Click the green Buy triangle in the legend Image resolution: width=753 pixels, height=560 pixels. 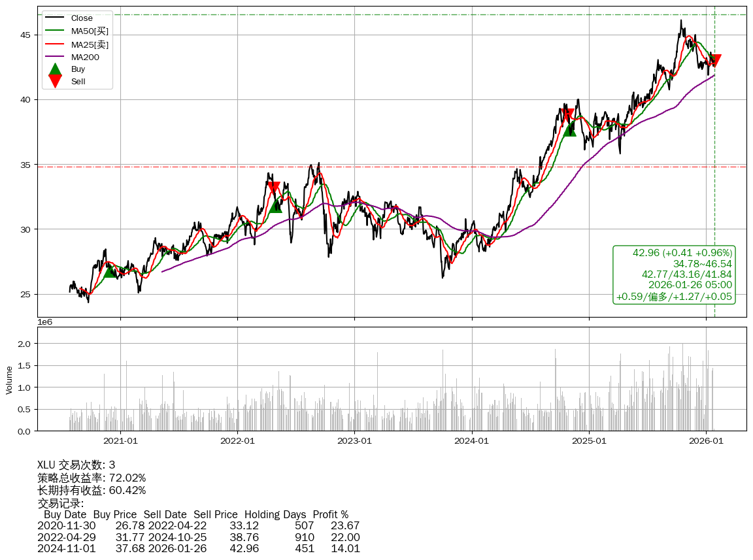coord(56,69)
